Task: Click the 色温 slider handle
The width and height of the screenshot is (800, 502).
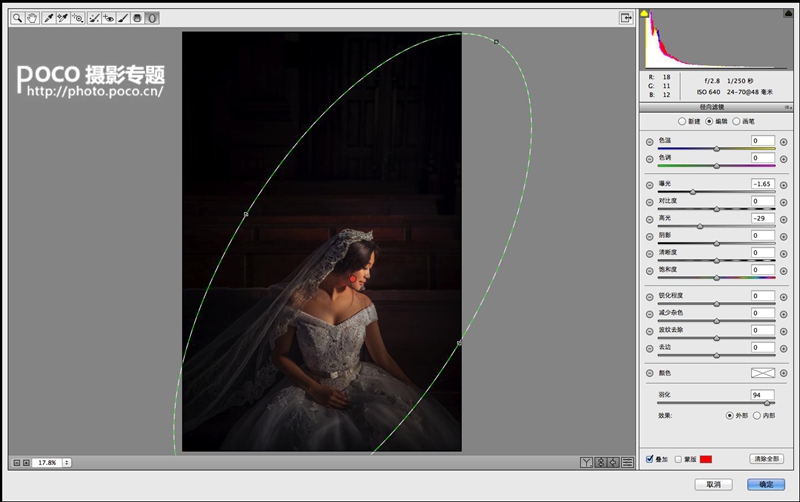Action: (x=717, y=148)
